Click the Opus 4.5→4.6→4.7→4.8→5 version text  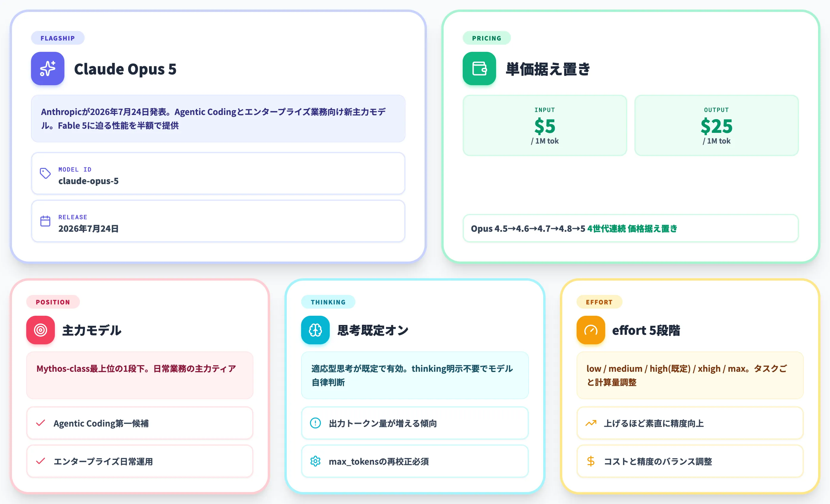point(528,228)
